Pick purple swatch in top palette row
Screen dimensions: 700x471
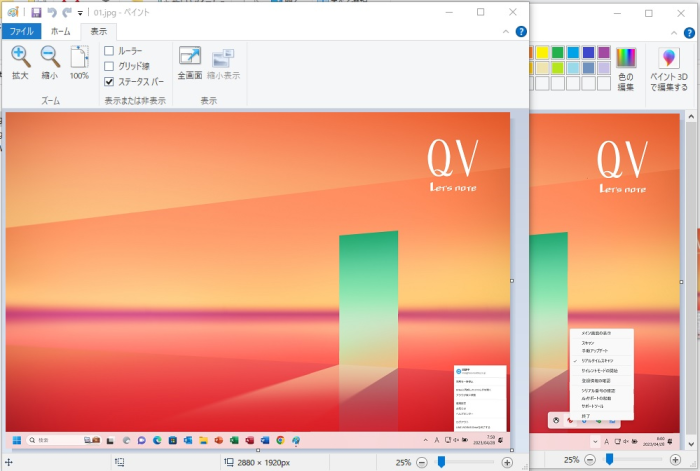(x=604, y=53)
